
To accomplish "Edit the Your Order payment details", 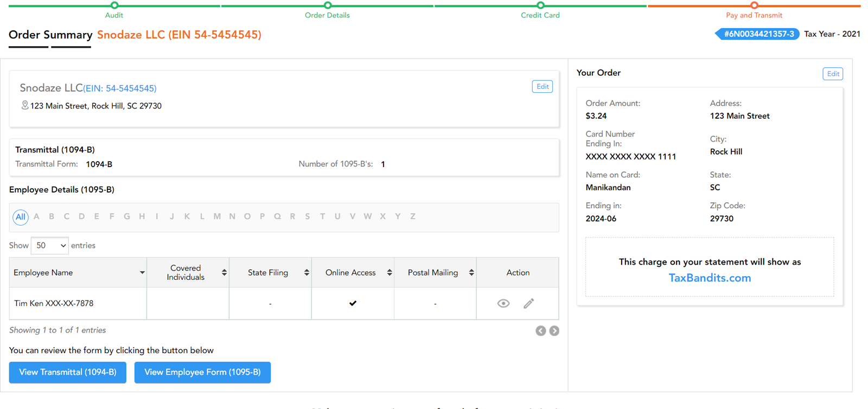I will 833,74.
